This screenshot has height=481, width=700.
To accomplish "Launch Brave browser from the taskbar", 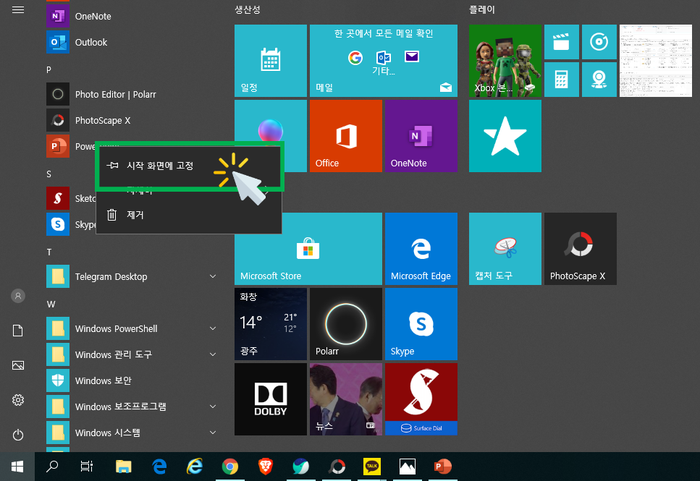I will (x=266, y=467).
